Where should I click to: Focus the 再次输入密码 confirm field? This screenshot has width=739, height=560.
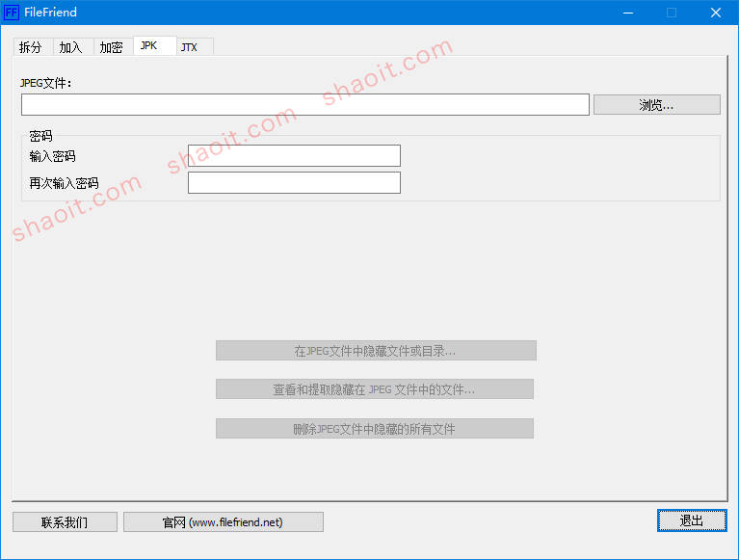coord(294,182)
